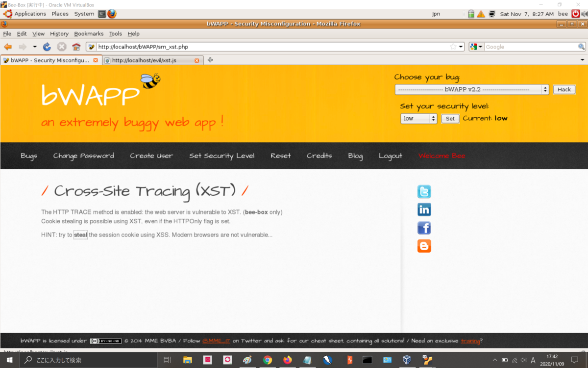Open the Bugs navigation link

coord(29,156)
